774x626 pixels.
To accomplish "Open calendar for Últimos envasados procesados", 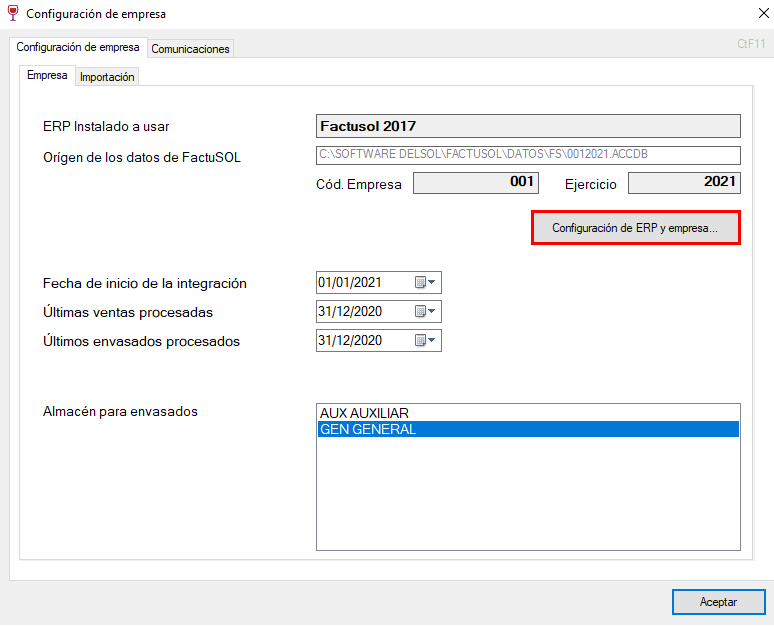I will click(x=425, y=340).
